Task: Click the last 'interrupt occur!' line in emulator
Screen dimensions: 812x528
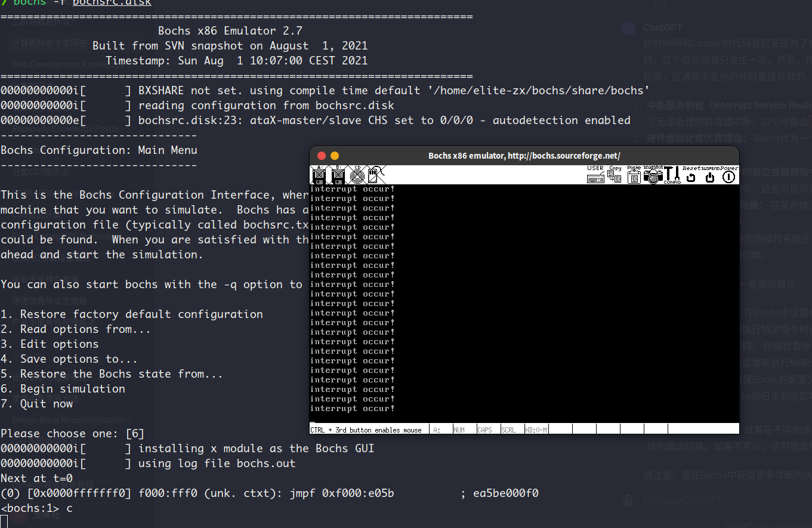Action: (352, 409)
